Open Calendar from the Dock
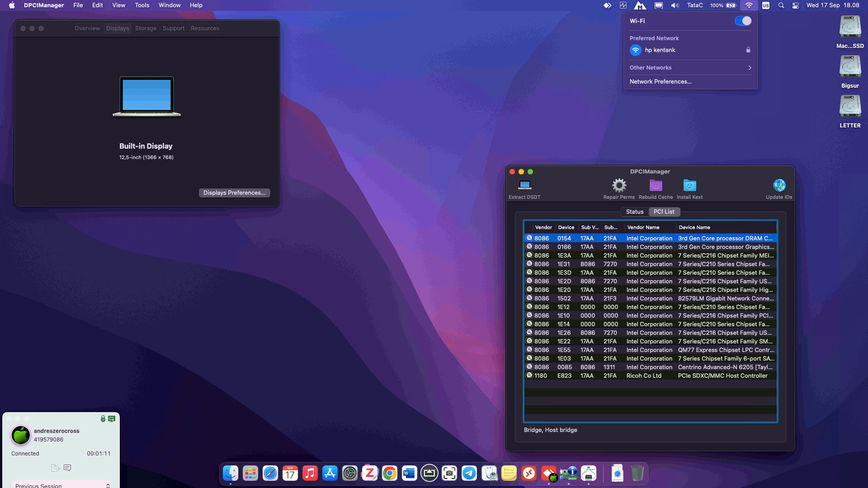This screenshot has height=488, width=868. click(x=290, y=473)
